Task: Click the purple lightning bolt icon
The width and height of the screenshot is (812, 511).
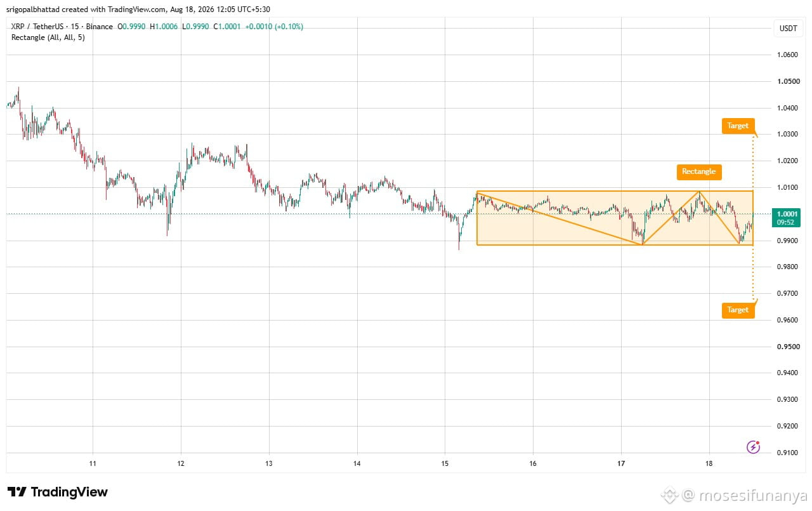Action: click(753, 447)
